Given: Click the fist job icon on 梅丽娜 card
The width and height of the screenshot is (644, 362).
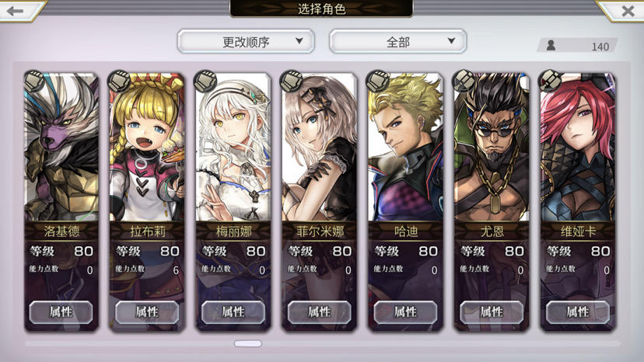Looking at the screenshot, I should click(x=205, y=81).
